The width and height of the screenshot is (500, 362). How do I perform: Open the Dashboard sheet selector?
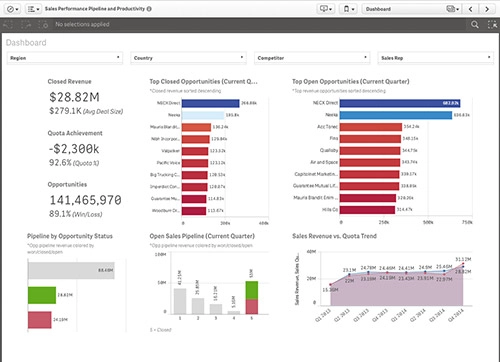click(411, 9)
